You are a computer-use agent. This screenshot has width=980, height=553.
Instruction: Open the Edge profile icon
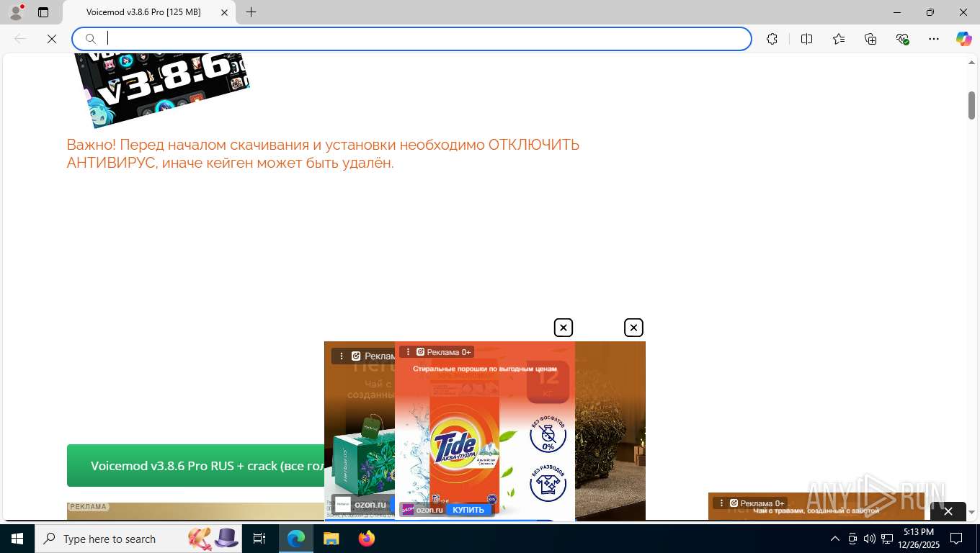pos(16,12)
